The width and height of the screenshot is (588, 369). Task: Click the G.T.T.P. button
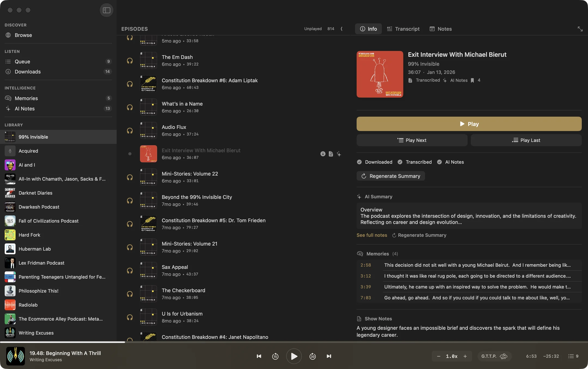[494, 356]
